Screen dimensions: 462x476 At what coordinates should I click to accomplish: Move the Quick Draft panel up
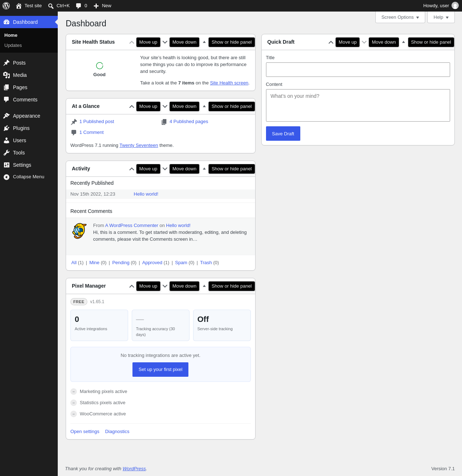coord(331,42)
